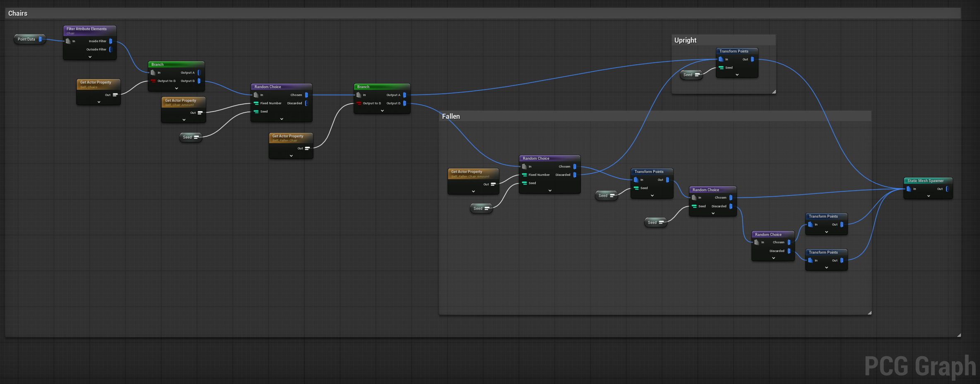Select the Point Data node
The width and height of the screenshot is (980, 384).
click(x=29, y=39)
